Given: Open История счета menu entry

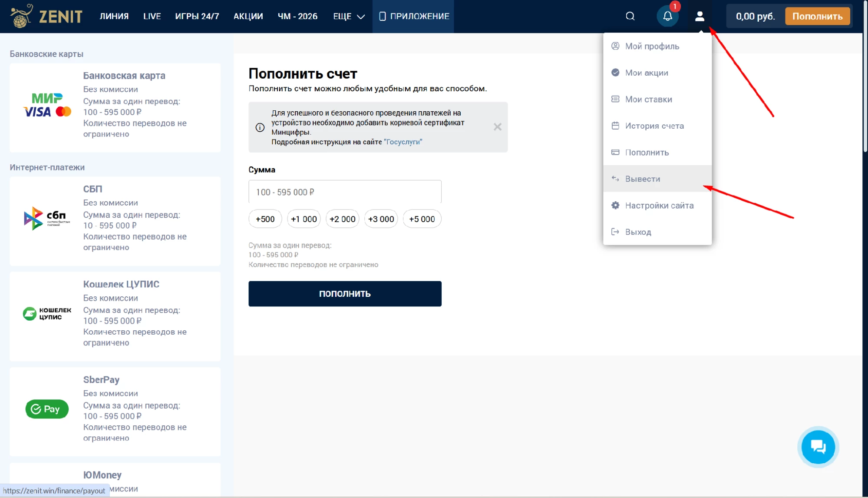Looking at the screenshot, I should tap(657, 126).
